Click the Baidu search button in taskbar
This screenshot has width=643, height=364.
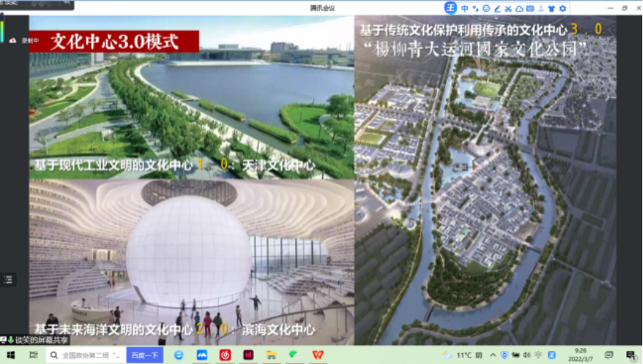click(x=144, y=355)
